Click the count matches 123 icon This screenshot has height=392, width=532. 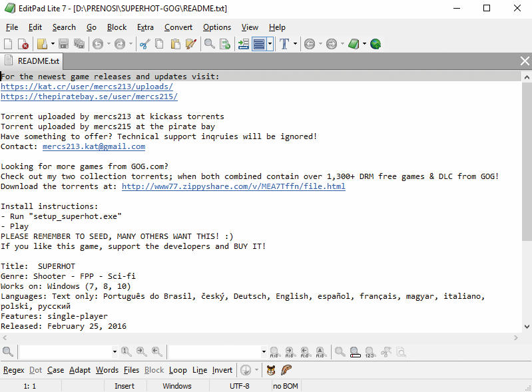370,352
